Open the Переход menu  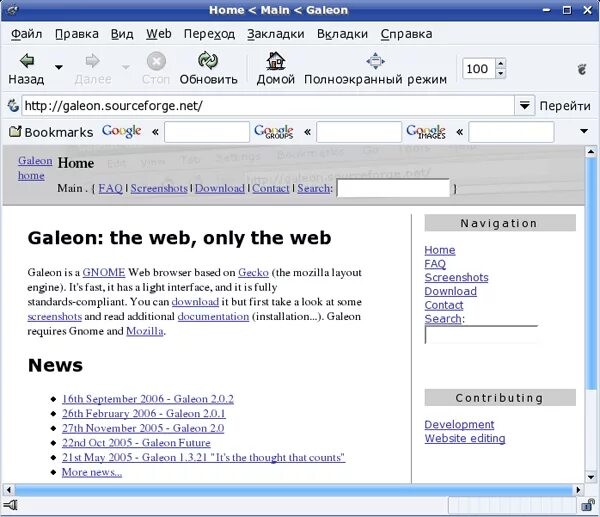209,34
